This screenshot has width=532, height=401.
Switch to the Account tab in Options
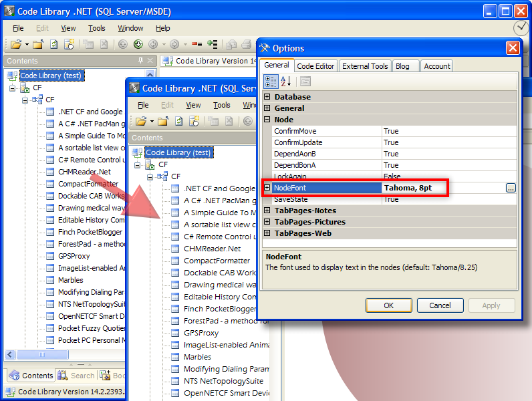click(437, 66)
